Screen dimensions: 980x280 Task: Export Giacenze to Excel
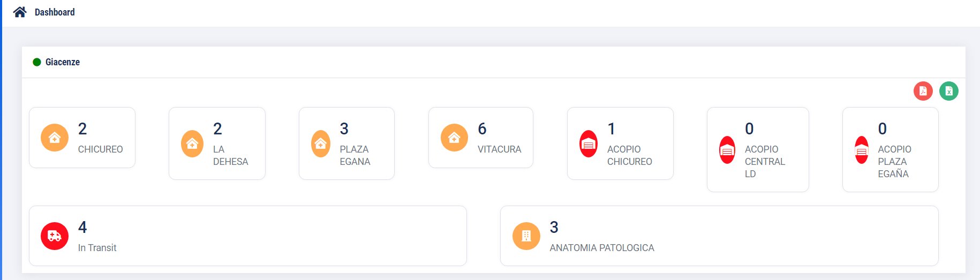point(948,91)
